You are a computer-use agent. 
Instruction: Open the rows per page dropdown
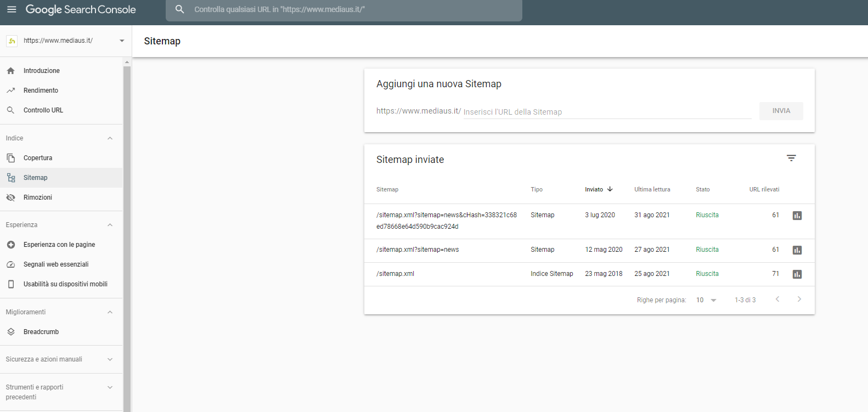[x=706, y=300]
